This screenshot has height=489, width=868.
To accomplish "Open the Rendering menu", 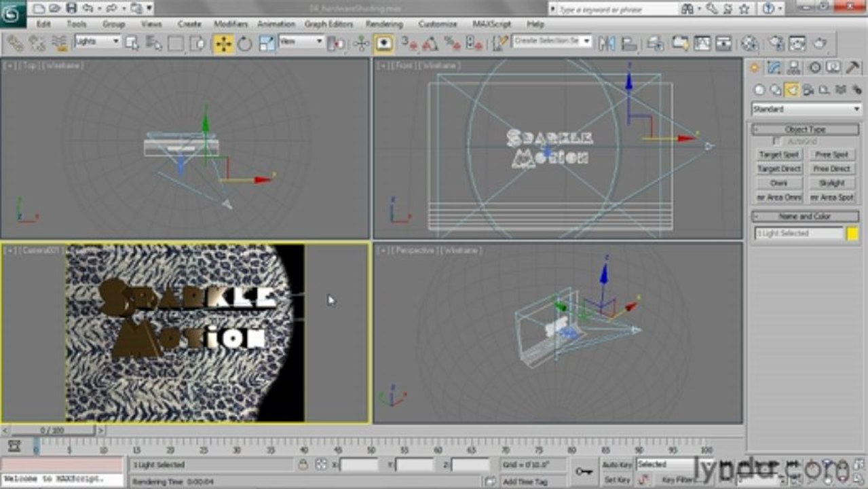I will pos(384,24).
